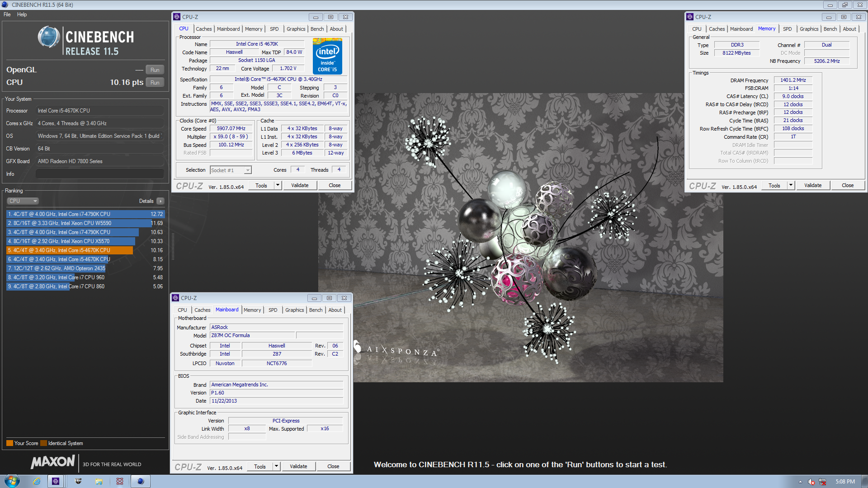Open Bench tab in CPU window

point(317,29)
